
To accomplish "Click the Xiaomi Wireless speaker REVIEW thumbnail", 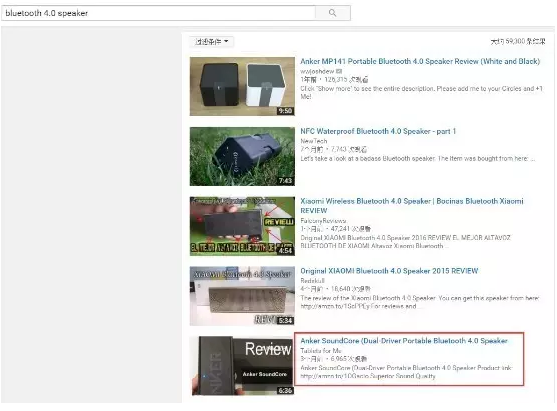I will pyautogui.click(x=242, y=226).
